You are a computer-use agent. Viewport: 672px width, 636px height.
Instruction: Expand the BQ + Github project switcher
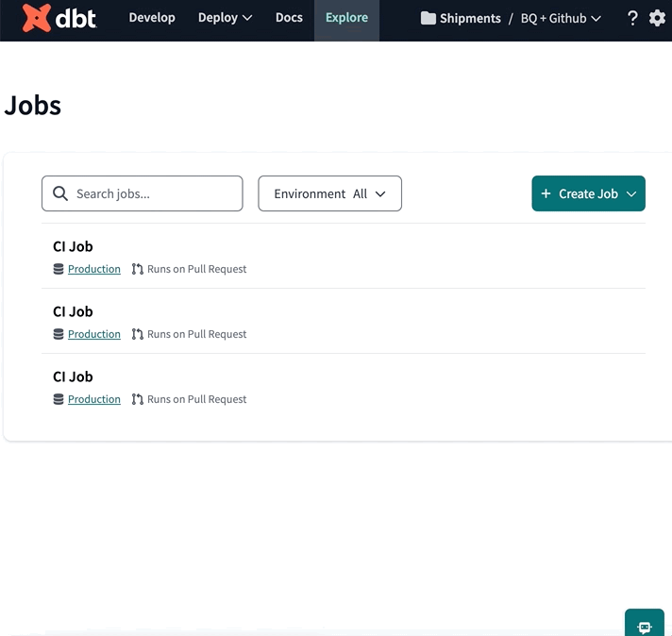(x=561, y=18)
